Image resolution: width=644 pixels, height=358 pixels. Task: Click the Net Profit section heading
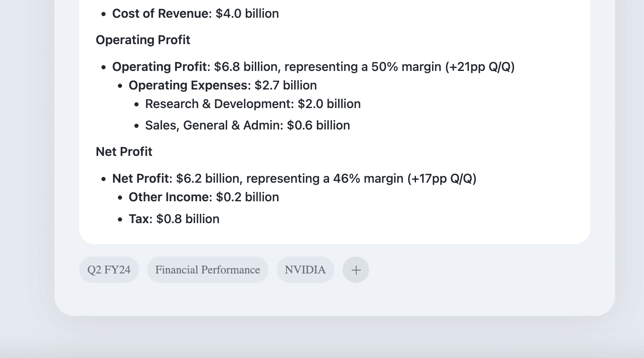click(124, 152)
